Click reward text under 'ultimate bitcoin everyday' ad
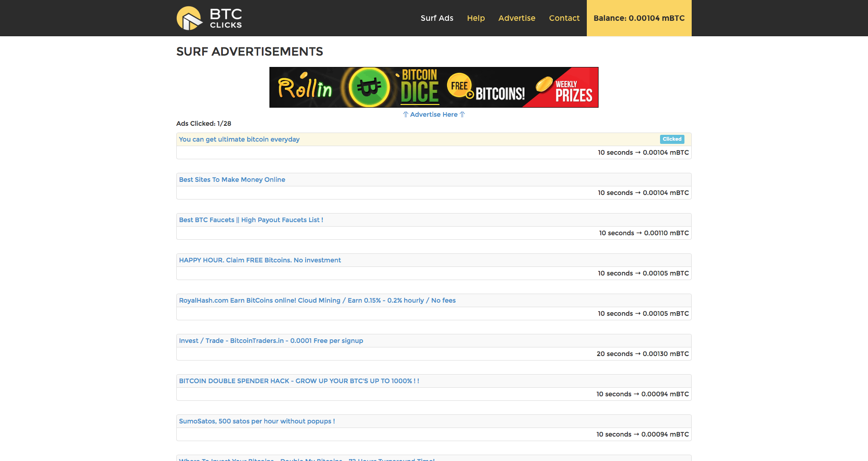 pos(643,152)
